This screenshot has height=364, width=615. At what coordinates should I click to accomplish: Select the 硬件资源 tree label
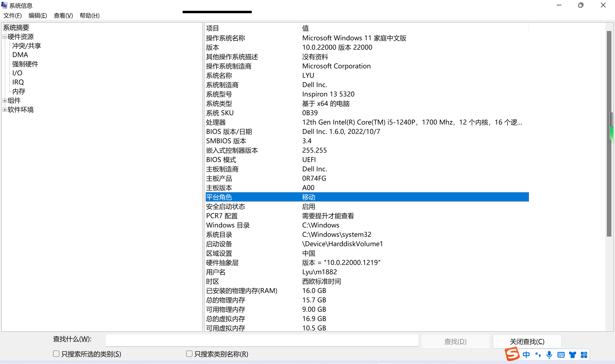(21, 37)
